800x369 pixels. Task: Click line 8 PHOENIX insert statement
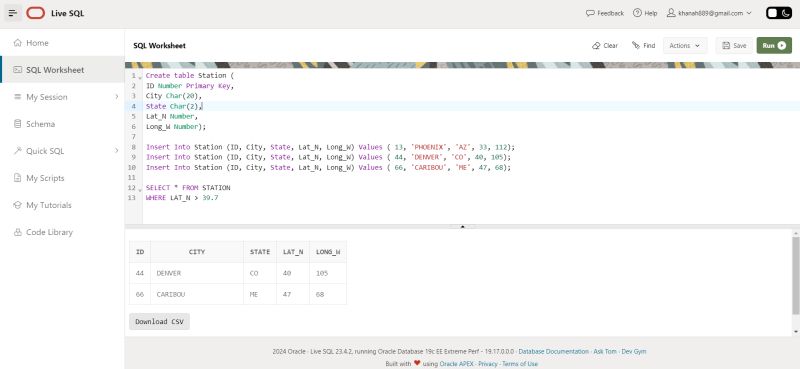[x=331, y=147]
